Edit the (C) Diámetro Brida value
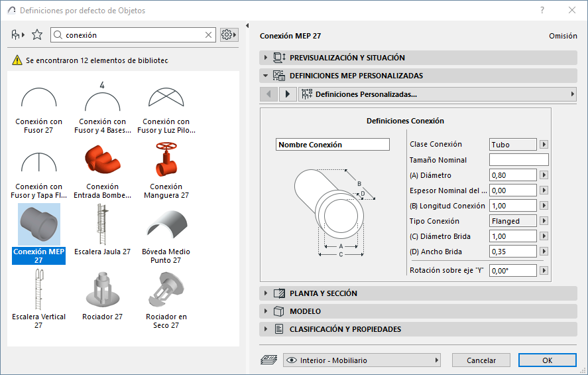 (x=512, y=236)
